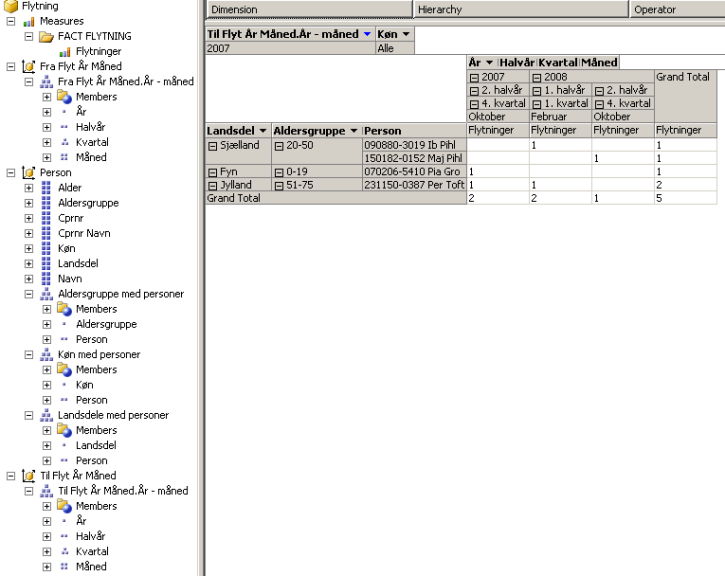Collapse the 20-50 Aldersgruppe group
The width and height of the screenshot is (725, 576).
click(279, 146)
